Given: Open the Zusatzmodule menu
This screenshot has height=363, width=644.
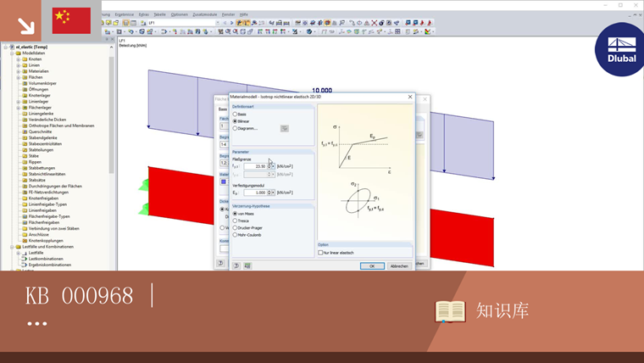Looking at the screenshot, I should click(204, 14).
